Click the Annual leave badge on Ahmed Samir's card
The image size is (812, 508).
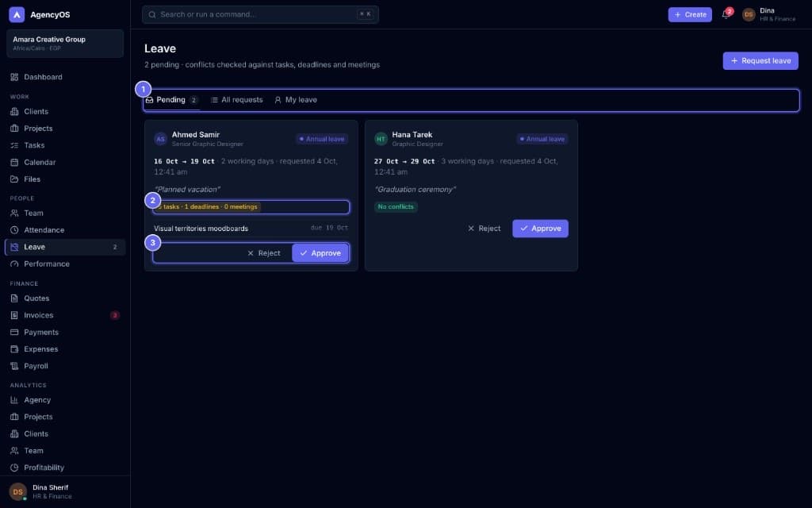pyautogui.click(x=322, y=139)
